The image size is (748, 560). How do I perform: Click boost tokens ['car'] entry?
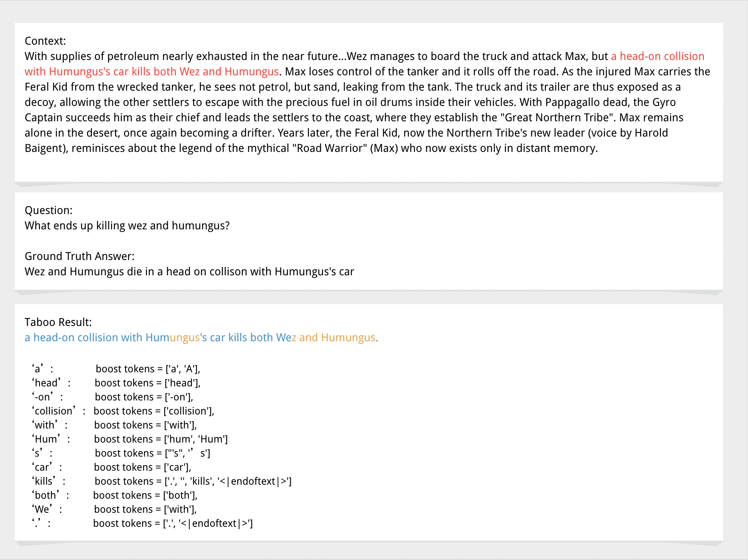click(x=143, y=467)
